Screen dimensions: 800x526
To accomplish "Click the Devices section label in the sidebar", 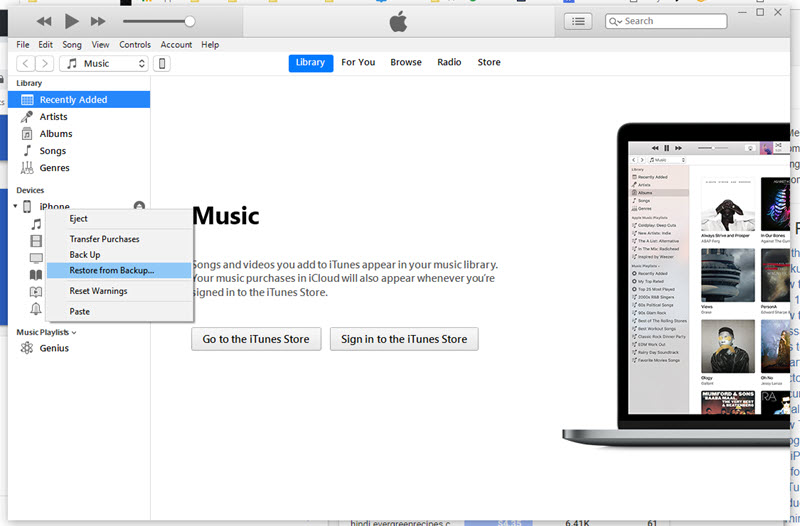I will (30, 190).
